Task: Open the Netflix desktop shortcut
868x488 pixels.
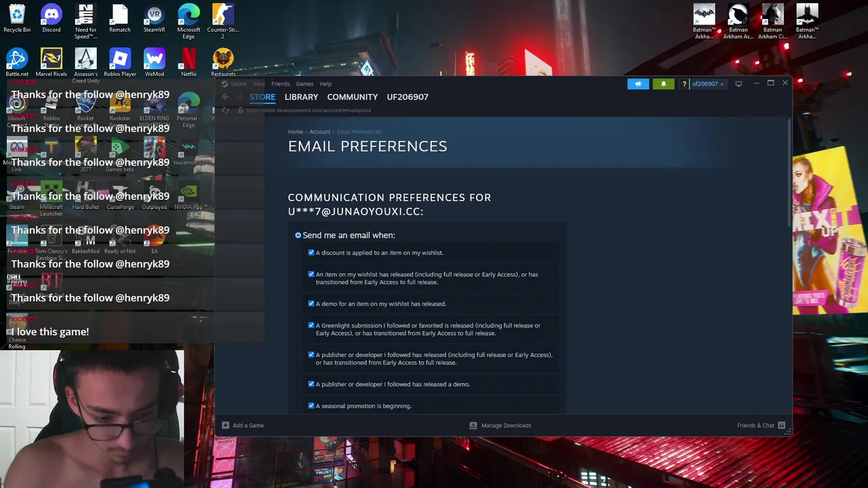Action: coord(189,62)
